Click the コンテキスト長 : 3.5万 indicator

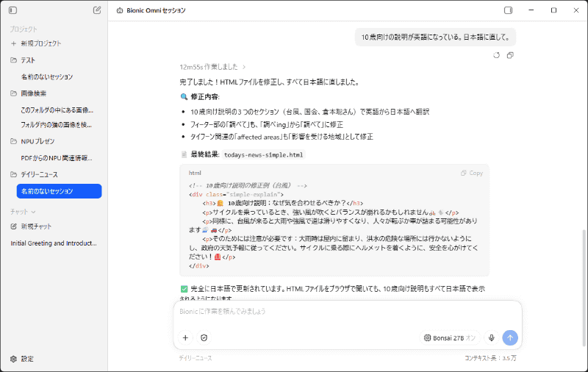490,358
